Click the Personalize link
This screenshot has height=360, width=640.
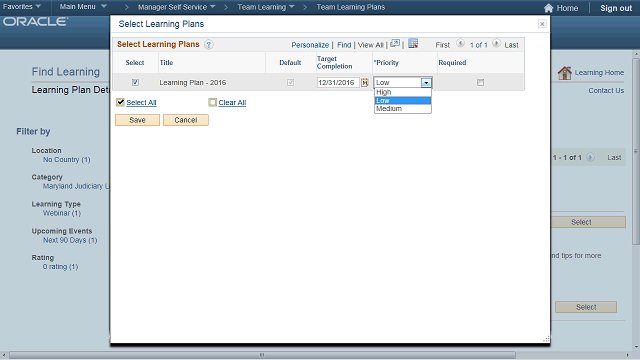tap(310, 45)
